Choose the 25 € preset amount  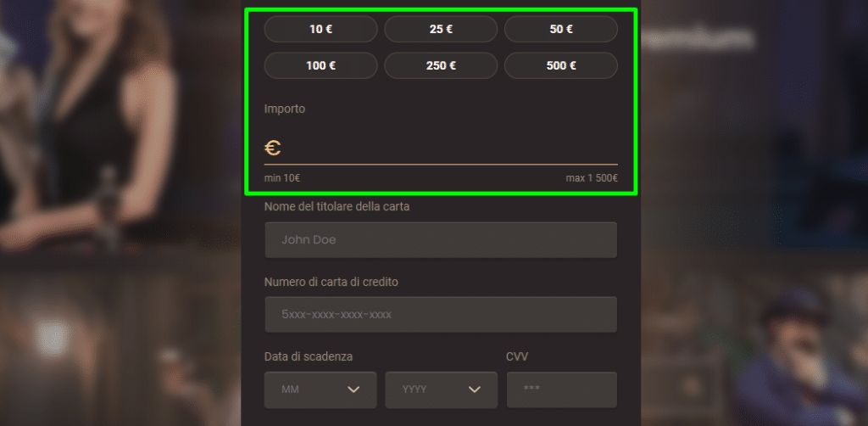(441, 30)
